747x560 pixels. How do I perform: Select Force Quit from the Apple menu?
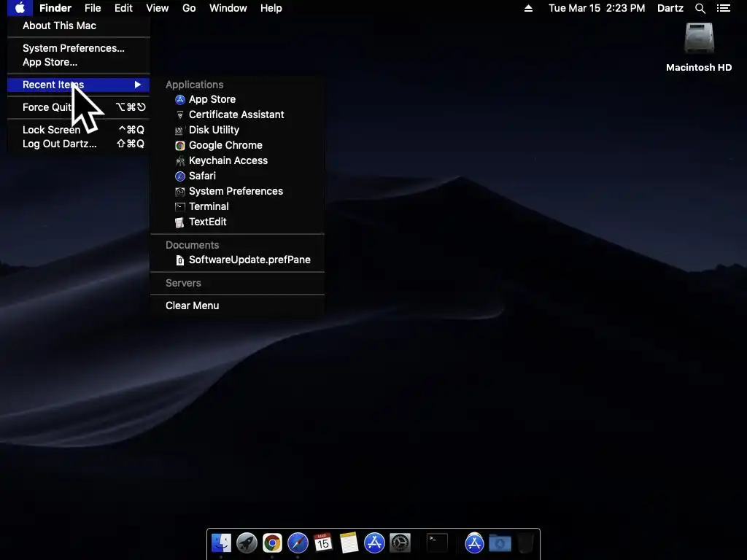pyautogui.click(x=79, y=107)
